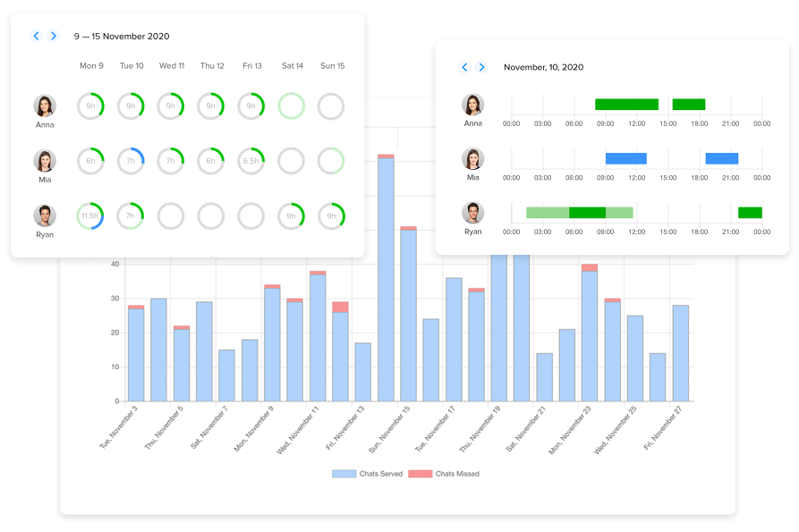Open Anna's avatar in daily timeline

click(472, 105)
